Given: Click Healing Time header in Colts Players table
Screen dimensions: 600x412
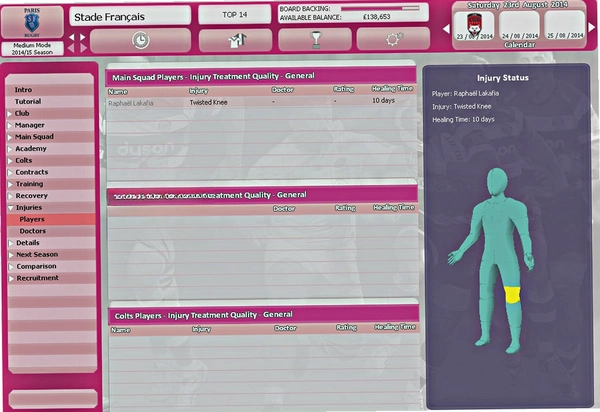Looking at the screenshot, I should (395, 327).
